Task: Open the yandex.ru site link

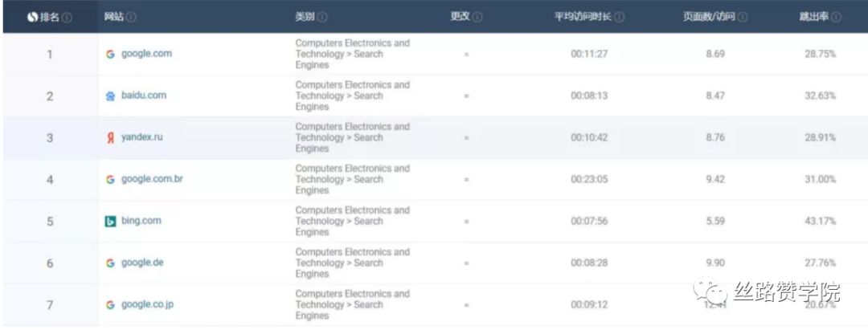Action: pos(142,137)
